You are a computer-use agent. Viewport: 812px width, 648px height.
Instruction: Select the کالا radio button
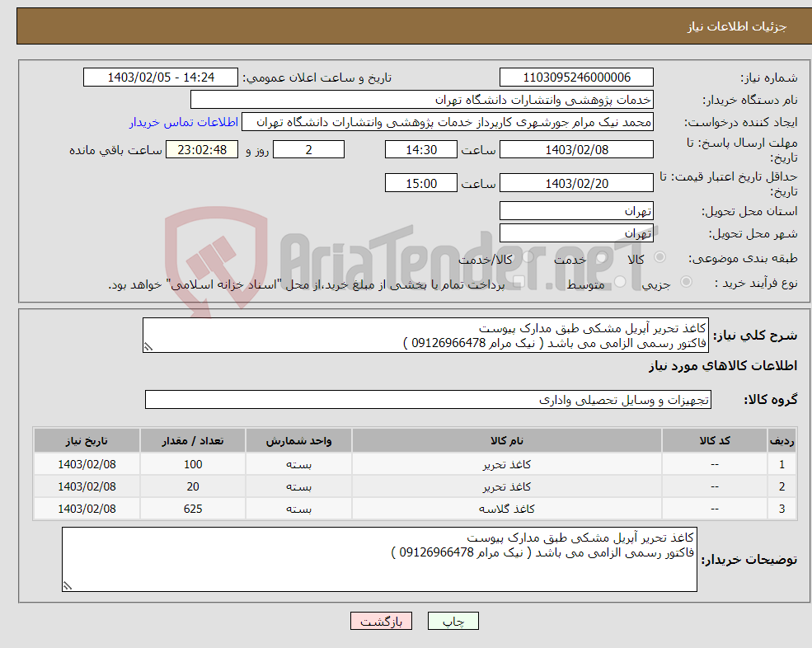click(x=659, y=257)
